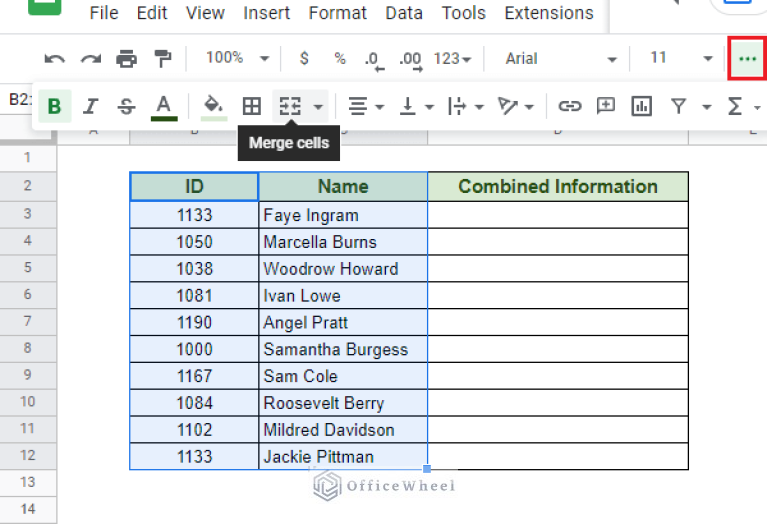Click the Sheets home logo
767x524 pixels.
(x=45, y=7)
